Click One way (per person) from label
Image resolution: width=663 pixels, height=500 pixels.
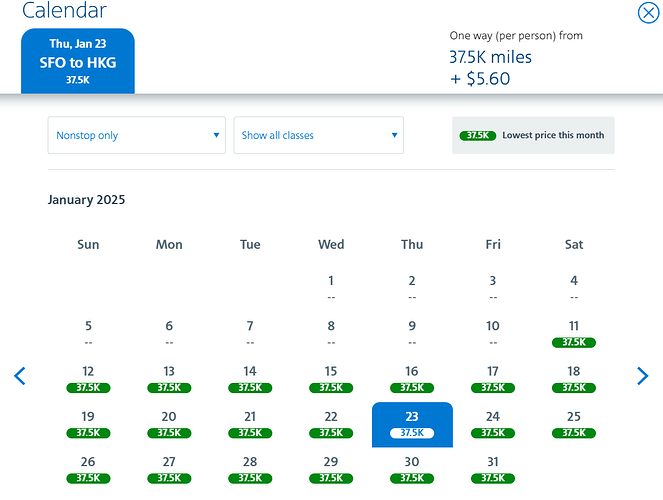pyautogui.click(x=516, y=36)
